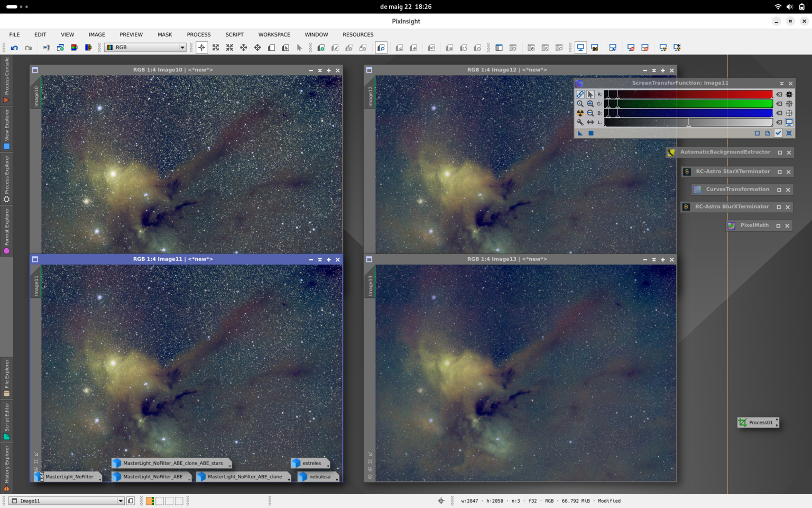Click the New Instance triangle in STF
Image resolution: width=812 pixels, height=508 pixels.
point(580,133)
